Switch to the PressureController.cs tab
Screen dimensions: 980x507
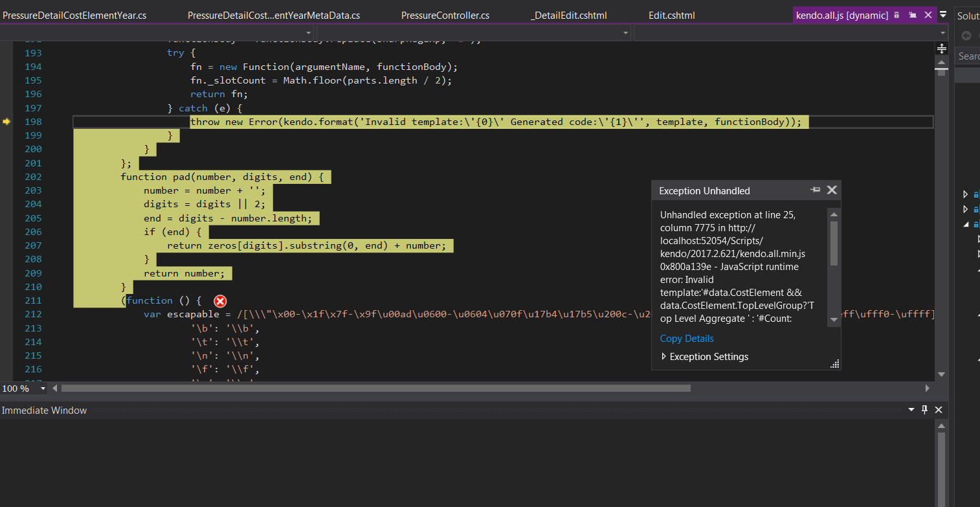[x=445, y=15]
